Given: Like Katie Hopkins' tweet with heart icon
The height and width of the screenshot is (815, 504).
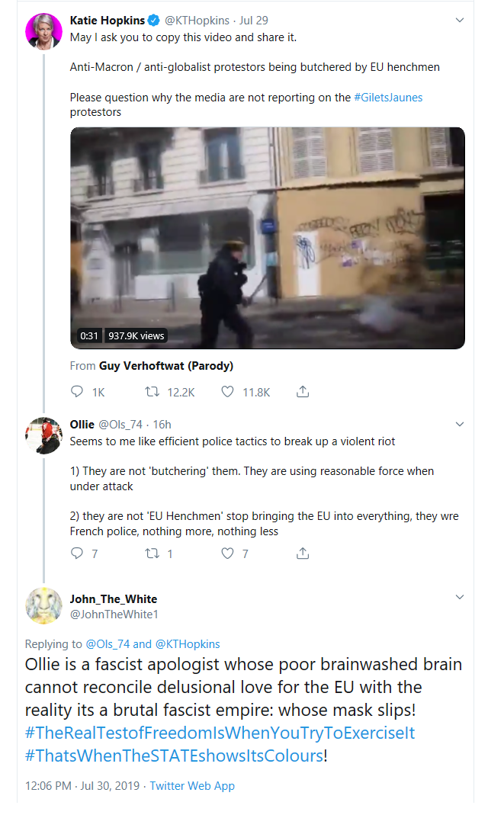Looking at the screenshot, I should click(227, 391).
